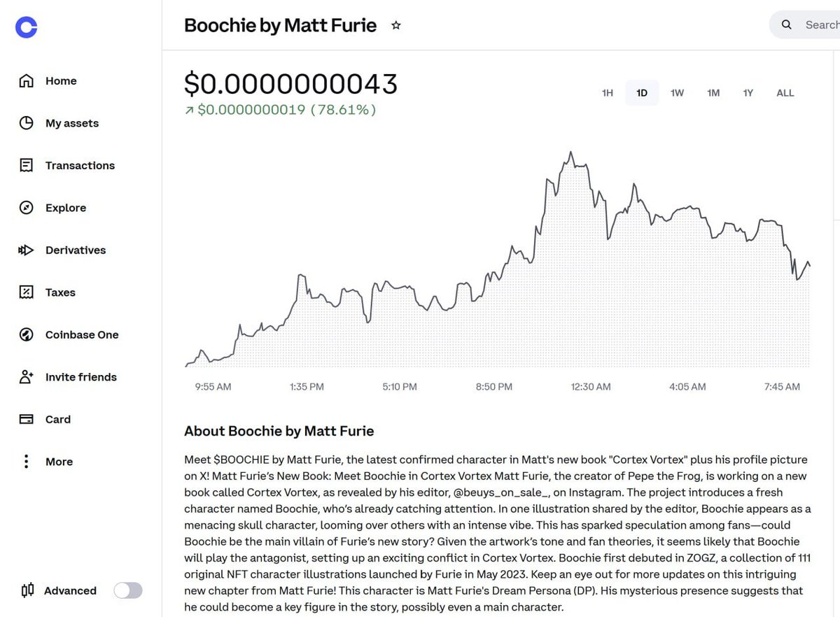Image resolution: width=840 pixels, height=617 pixels.
Task: Click the green up-arrow change icon
Action: coord(189,111)
